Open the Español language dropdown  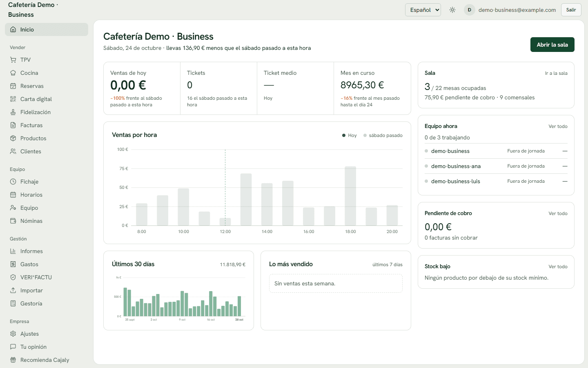[x=423, y=10]
